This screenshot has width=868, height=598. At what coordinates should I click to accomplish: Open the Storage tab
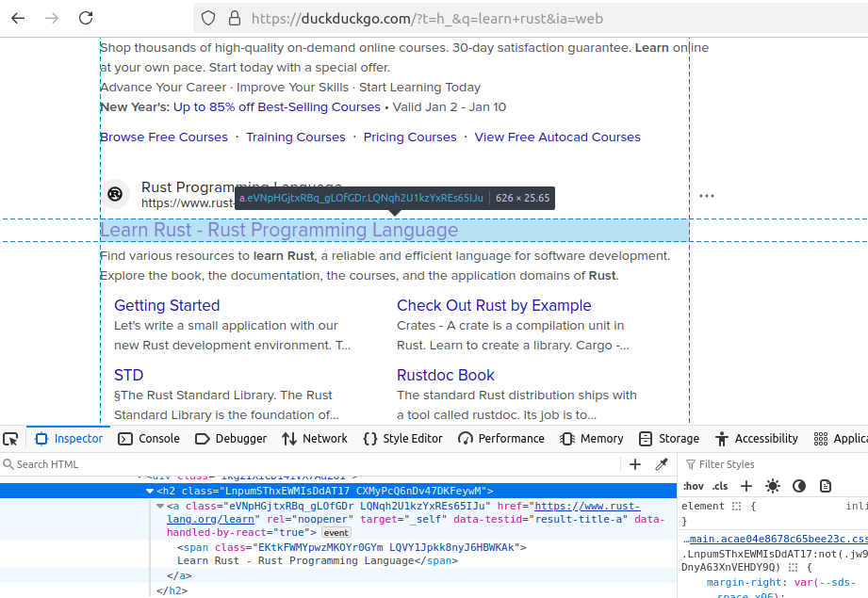tap(669, 439)
